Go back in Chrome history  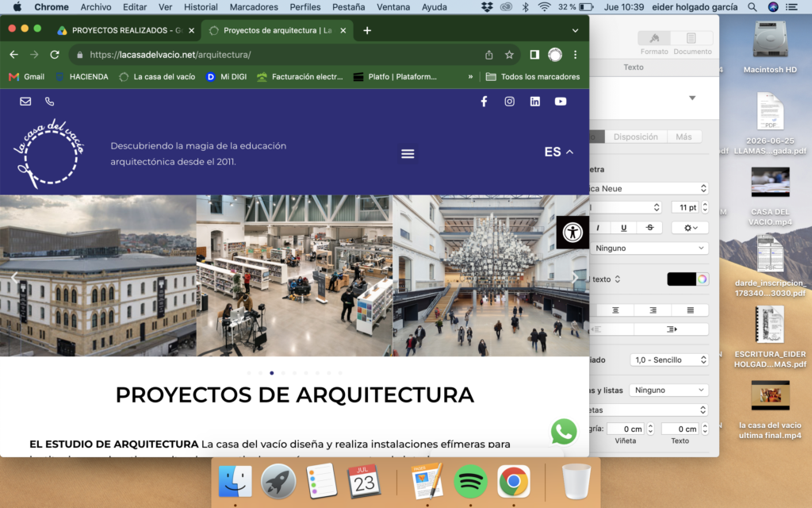click(14, 55)
